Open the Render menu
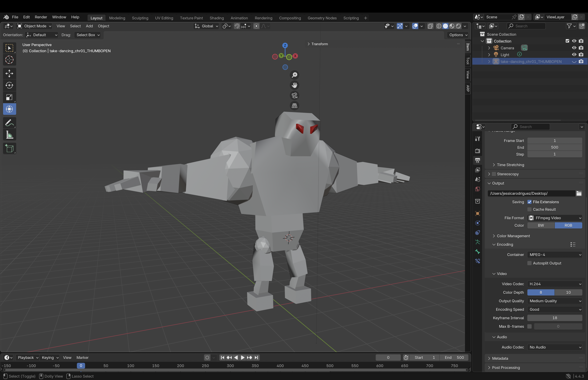The width and height of the screenshot is (588, 380). pos(41,17)
